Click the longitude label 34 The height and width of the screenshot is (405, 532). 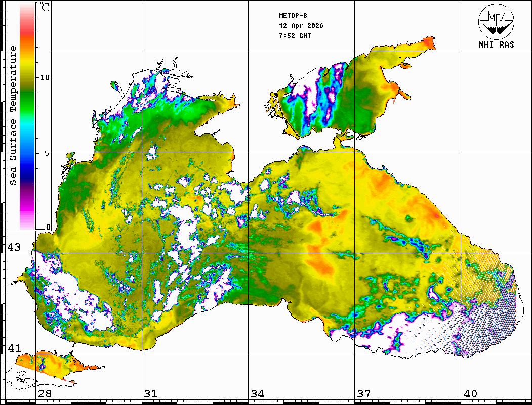pos(257,394)
